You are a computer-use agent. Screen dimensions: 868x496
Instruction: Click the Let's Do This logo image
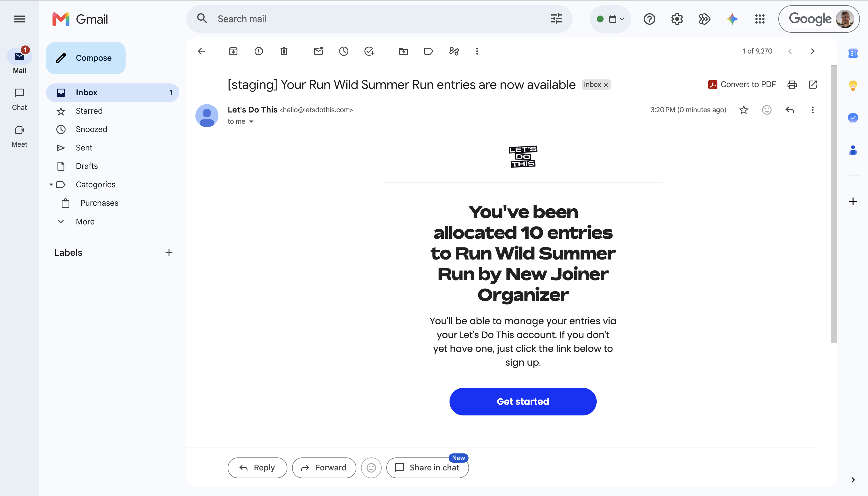[x=523, y=157]
